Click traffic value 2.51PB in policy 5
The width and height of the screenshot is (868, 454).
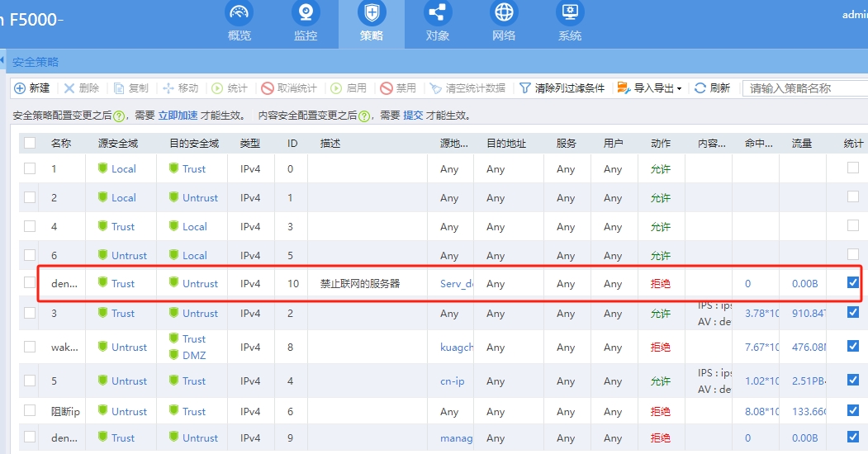809,381
